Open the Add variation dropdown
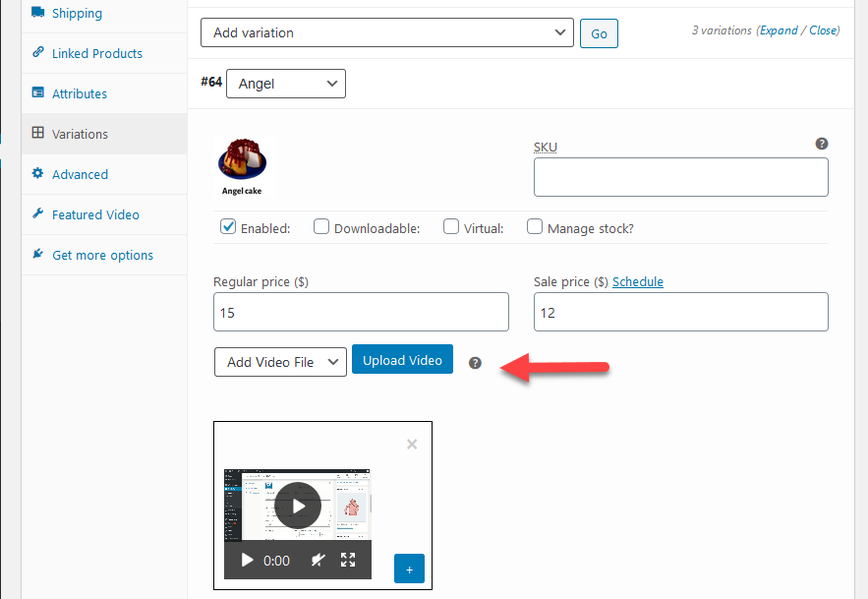Viewport: 868px width, 599px height. click(386, 32)
